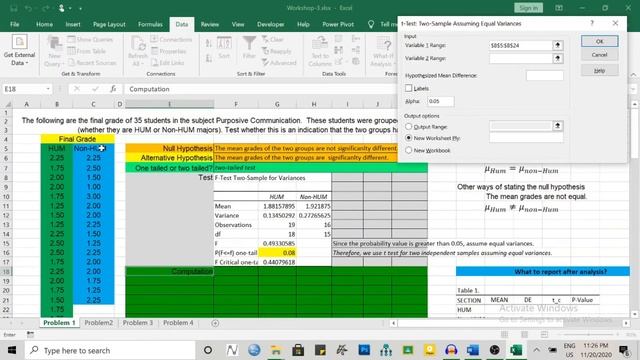Choose the New Workbook option

[x=409, y=150]
